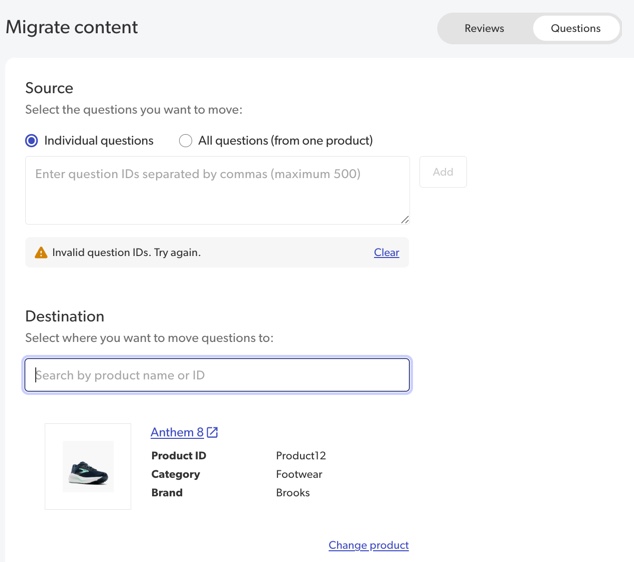Click 'Select where you want to move questions to:' text
Screen dimensions: 634x562
(x=149, y=338)
